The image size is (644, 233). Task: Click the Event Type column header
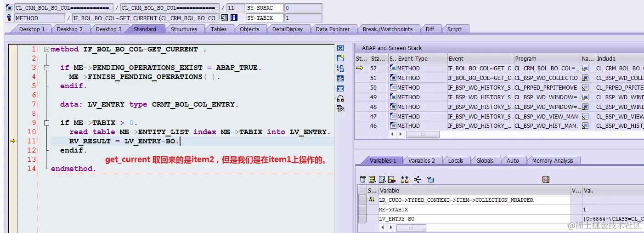point(422,58)
